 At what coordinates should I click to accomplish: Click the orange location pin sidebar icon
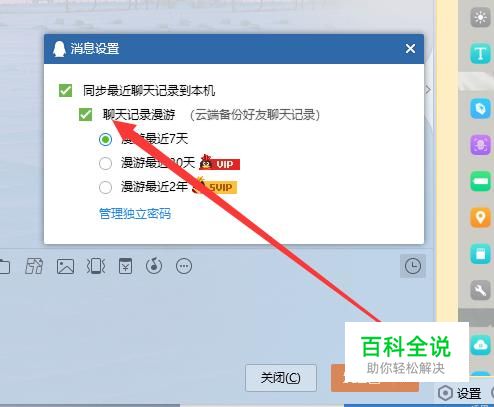pyautogui.click(x=480, y=218)
